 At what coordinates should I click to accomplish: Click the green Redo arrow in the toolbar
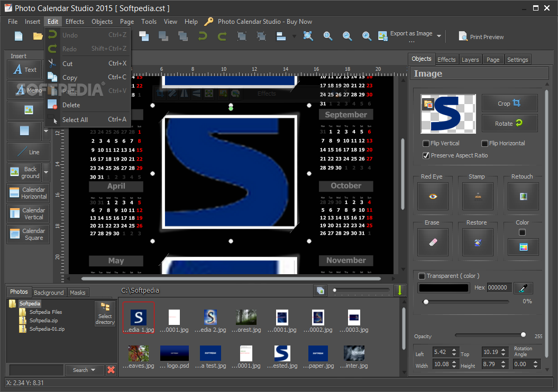click(x=222, y=36)
